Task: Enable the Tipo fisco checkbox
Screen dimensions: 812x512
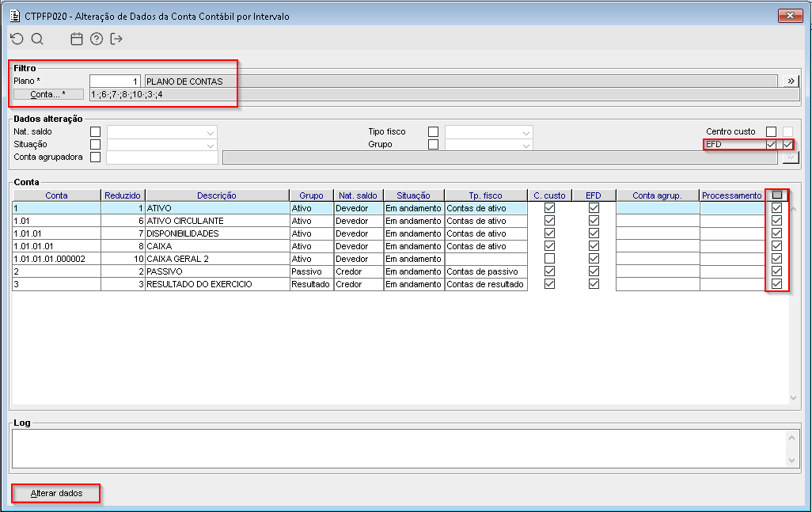Action: coord(434,131)
